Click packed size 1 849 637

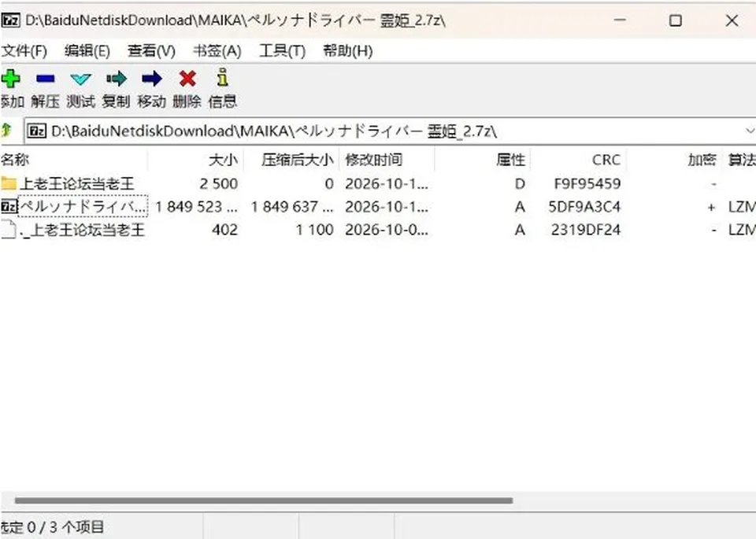[291, 207]
